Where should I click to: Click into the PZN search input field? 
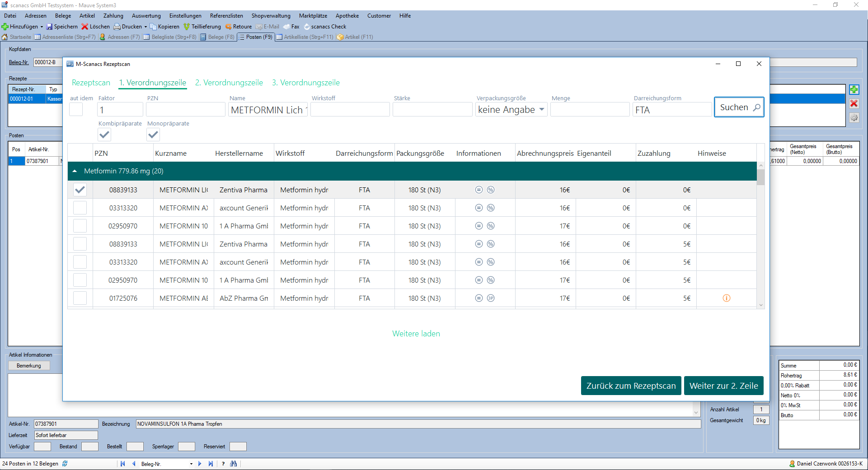click(185, 110)
